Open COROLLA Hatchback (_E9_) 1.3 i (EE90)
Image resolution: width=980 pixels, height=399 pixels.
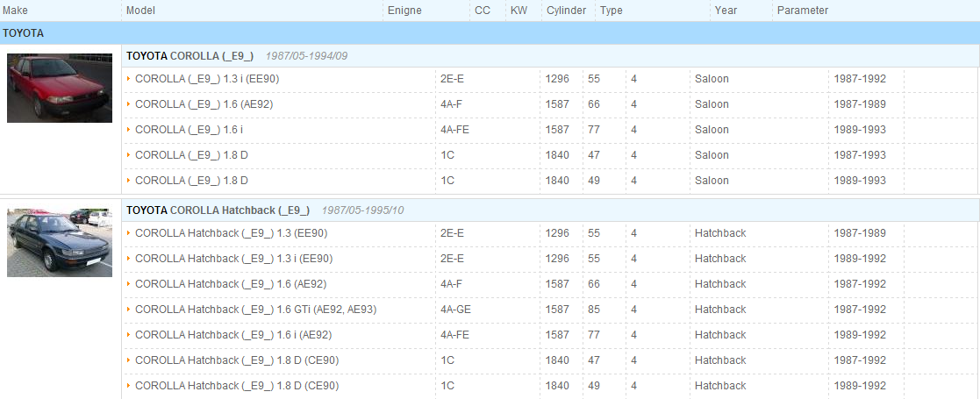coord(233,259)
